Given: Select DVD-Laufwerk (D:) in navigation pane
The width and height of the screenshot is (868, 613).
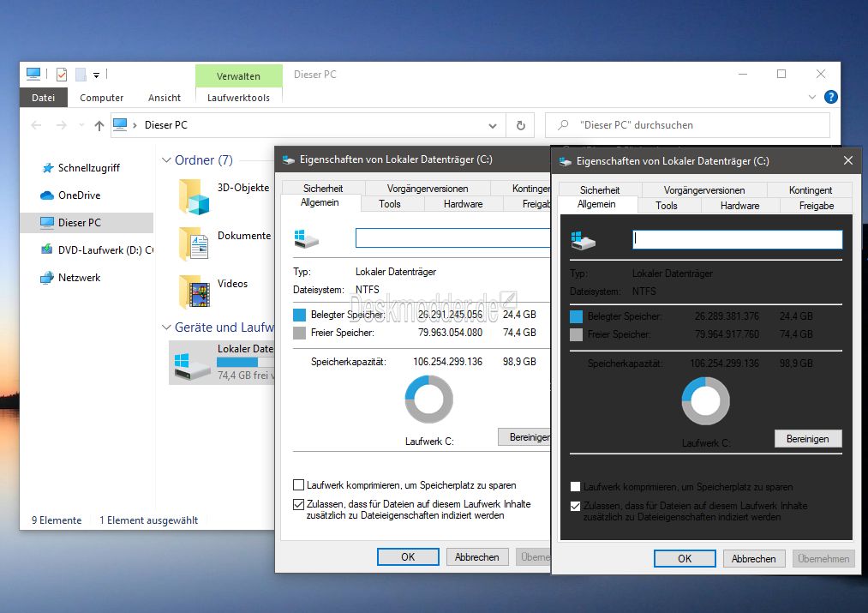Looking at the screenshot, I should point(97,250).
